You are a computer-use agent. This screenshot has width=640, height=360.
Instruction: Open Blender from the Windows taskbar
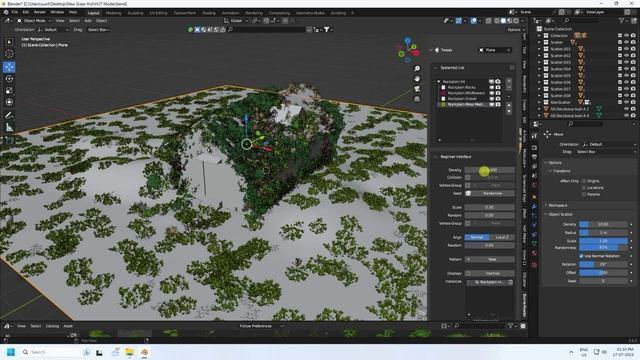tap(144, 352)
